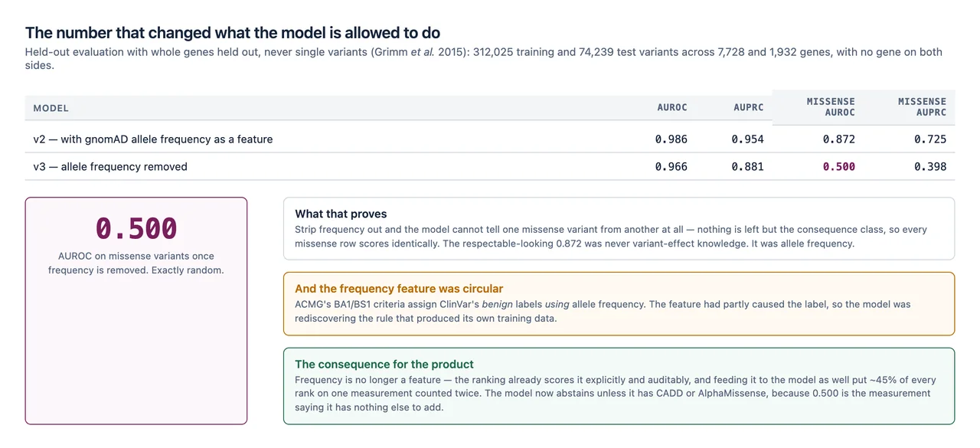Click the AUROC column header
The width and height of the screenshot is (980, 448).
click(x=672, y=107)
